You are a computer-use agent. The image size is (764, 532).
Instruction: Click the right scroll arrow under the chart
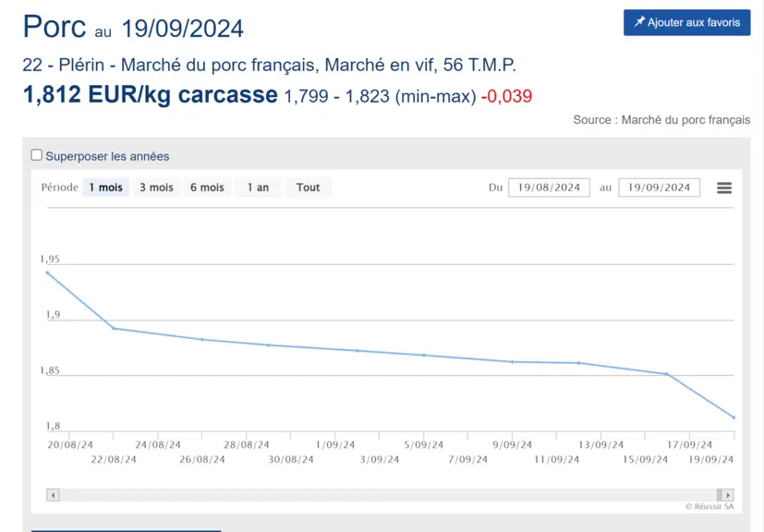tap(727, 495)
